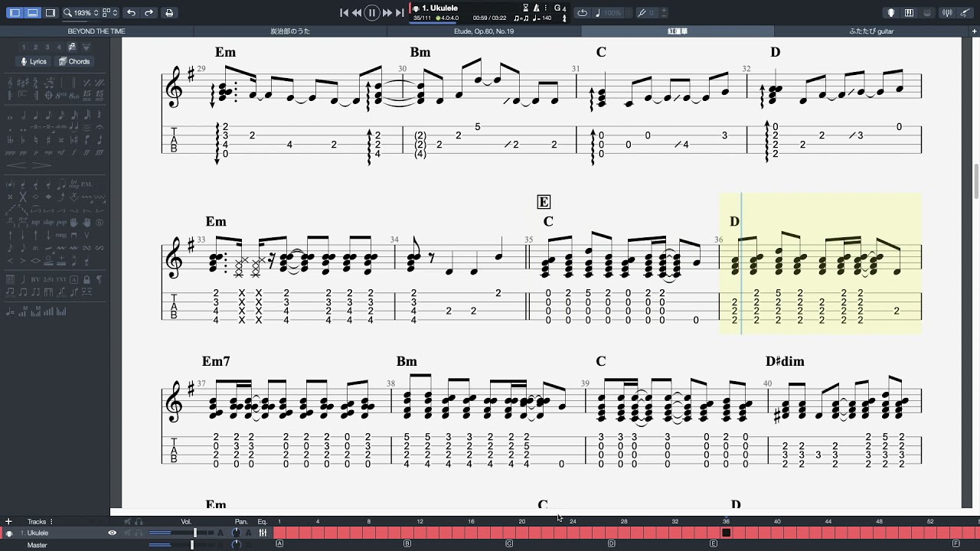Undo the last edit
Screen dimensions: 980x551
(131, 13)
